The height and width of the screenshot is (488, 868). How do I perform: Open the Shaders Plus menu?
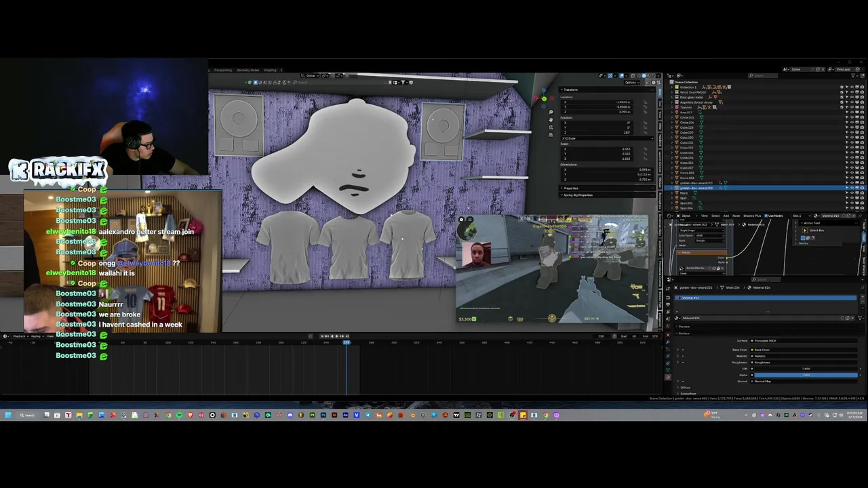[x=752, y=216]
